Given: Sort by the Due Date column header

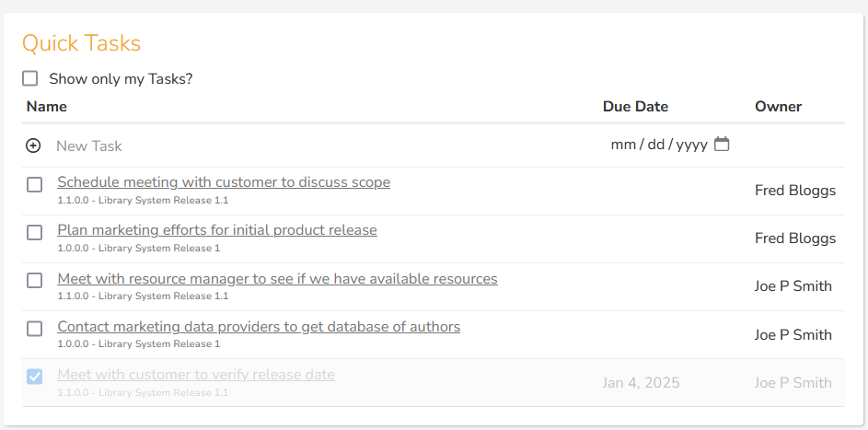Looking at the screenshot, I should [635, 107].
